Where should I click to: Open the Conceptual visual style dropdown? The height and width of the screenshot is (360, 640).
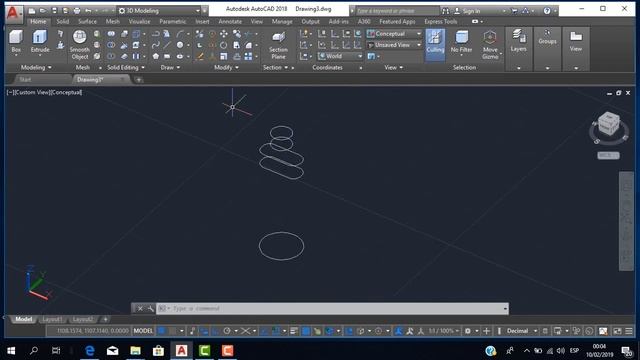click(x=394, y=34)
